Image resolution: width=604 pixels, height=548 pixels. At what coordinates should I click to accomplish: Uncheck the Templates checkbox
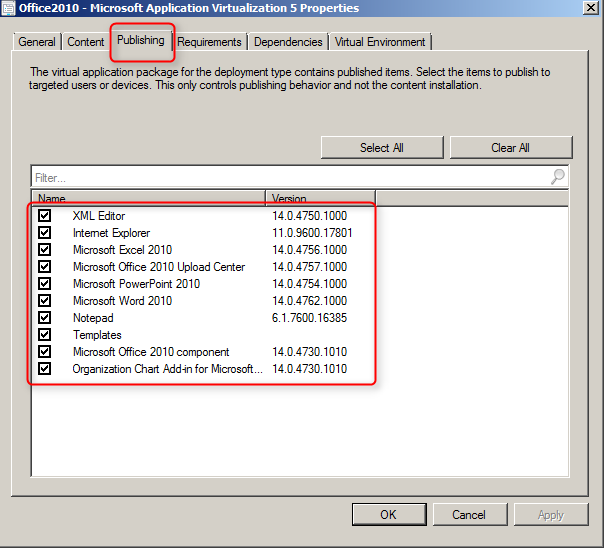pyautogui.click(x=44, y=334)
